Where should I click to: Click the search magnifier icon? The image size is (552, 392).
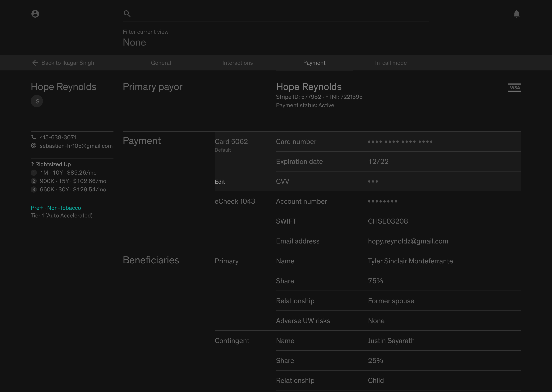(x=127, y=14)
